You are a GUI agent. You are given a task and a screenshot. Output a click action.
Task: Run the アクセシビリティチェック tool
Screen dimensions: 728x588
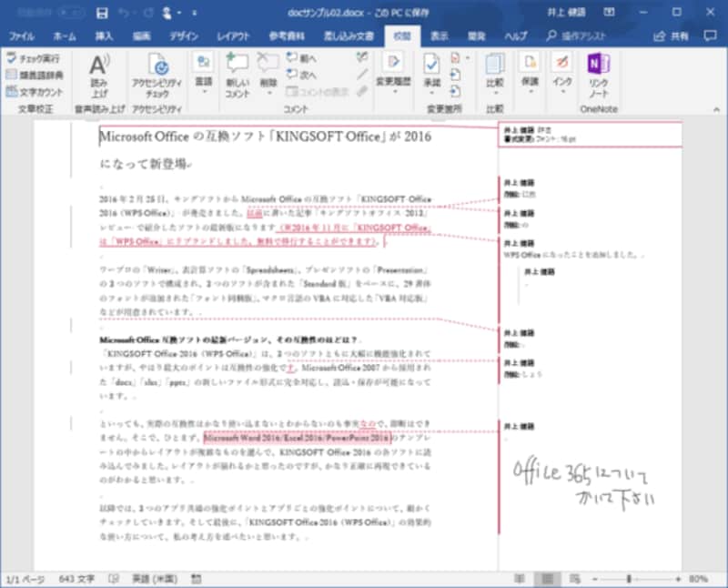[158, 76]
